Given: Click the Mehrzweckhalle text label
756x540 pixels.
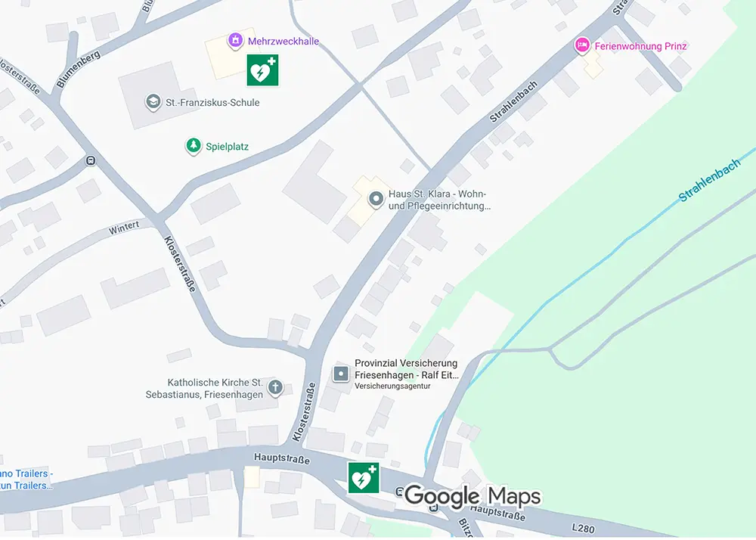Looking at the screenshot, I should [x=283, y=42].
